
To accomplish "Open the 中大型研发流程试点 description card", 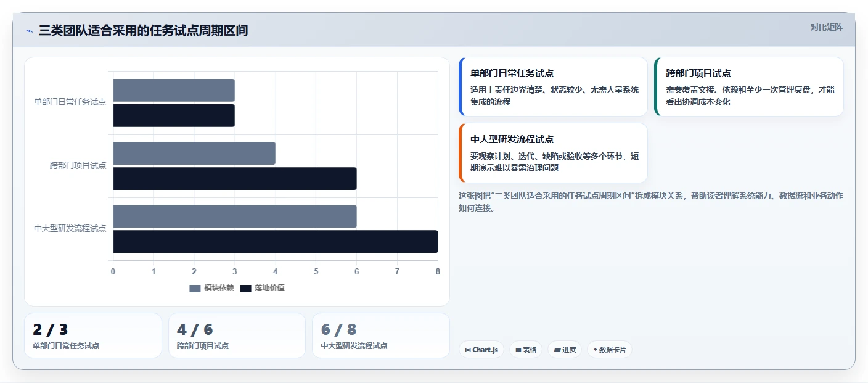I will pos(553,153).
